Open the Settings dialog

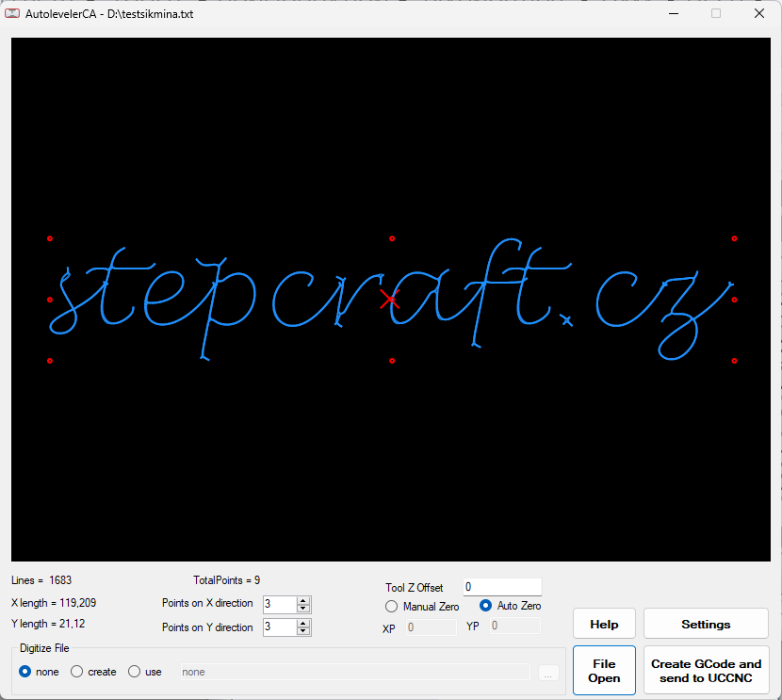coord(706,624)
